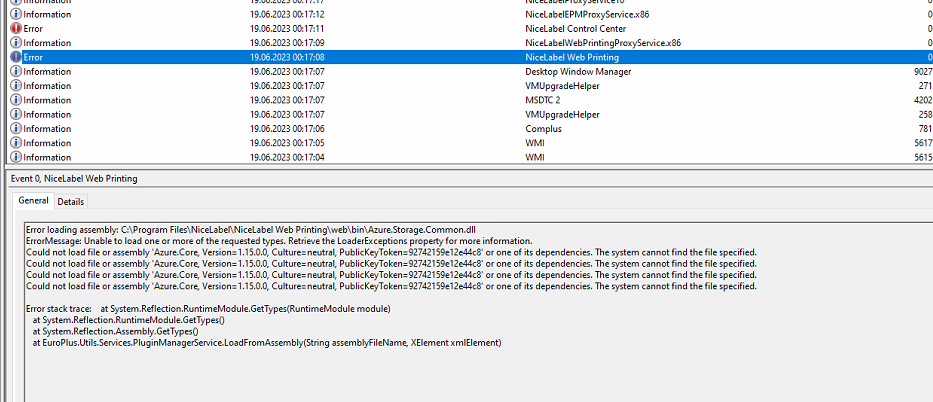Select the Complus source cell

[543, 128]
